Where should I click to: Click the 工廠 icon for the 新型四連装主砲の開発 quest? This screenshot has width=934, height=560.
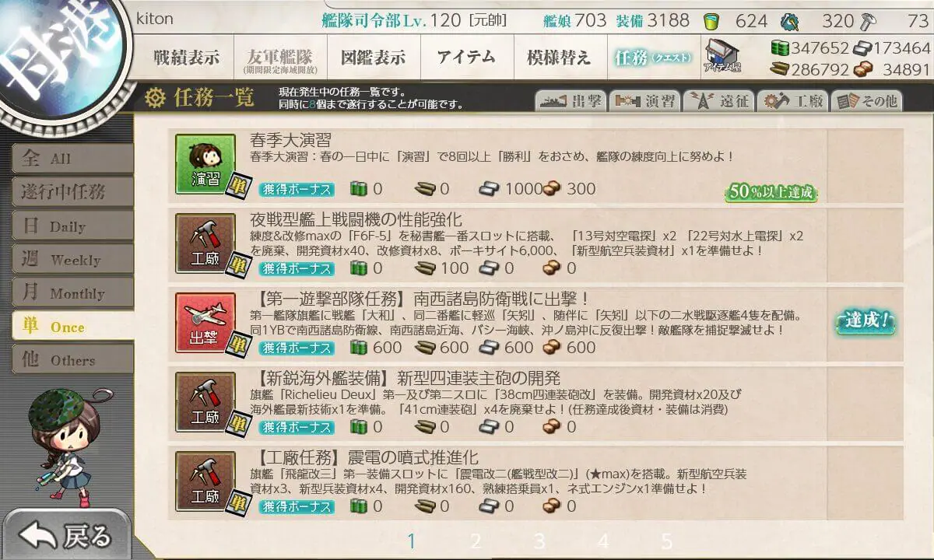pos(205,401)
